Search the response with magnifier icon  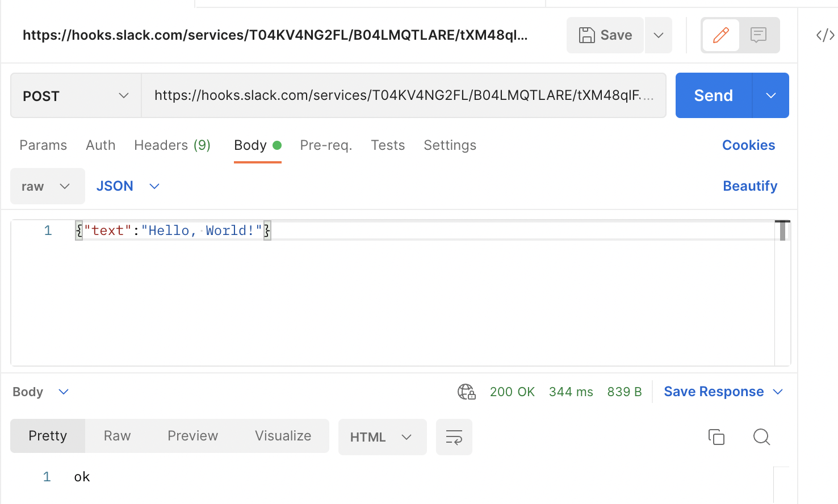pyautogui.click(x=761, y=437)
